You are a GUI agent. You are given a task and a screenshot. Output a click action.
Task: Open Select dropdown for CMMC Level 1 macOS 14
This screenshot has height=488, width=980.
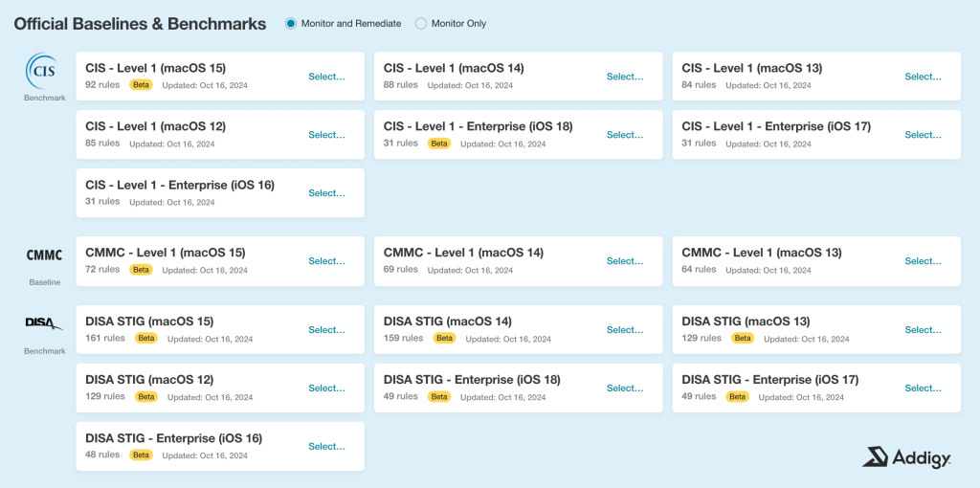(x=625, y=261)
